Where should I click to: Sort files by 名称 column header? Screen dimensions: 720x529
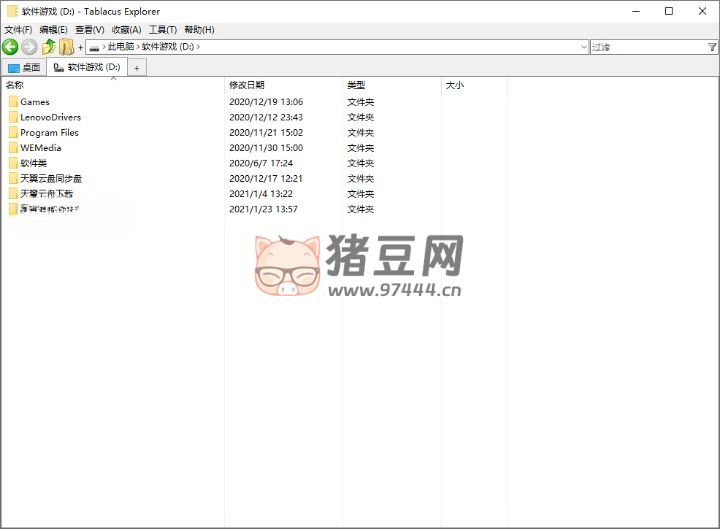point(15,86)
